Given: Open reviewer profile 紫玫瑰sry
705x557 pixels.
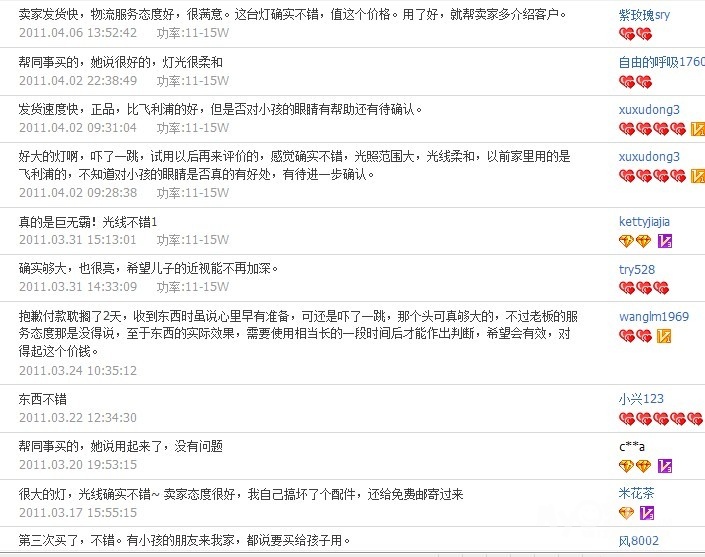Looking at the screenshot, I should (644, 15).
